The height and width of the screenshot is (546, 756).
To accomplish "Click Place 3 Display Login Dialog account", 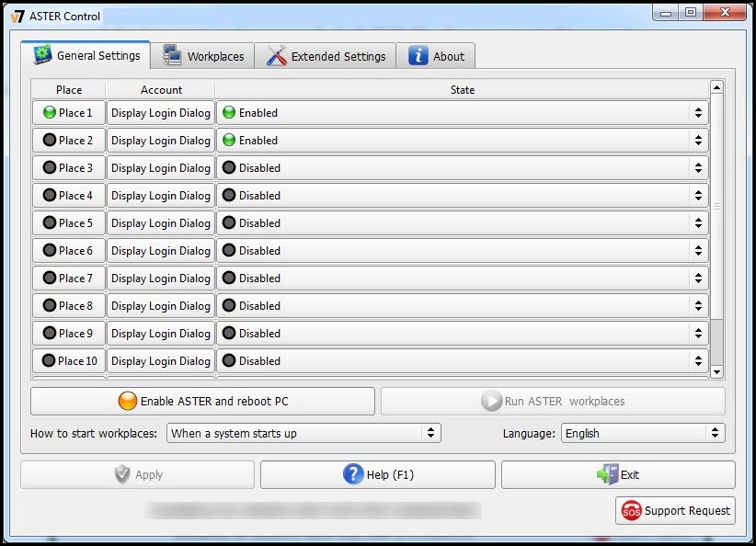I will (161, 167).
